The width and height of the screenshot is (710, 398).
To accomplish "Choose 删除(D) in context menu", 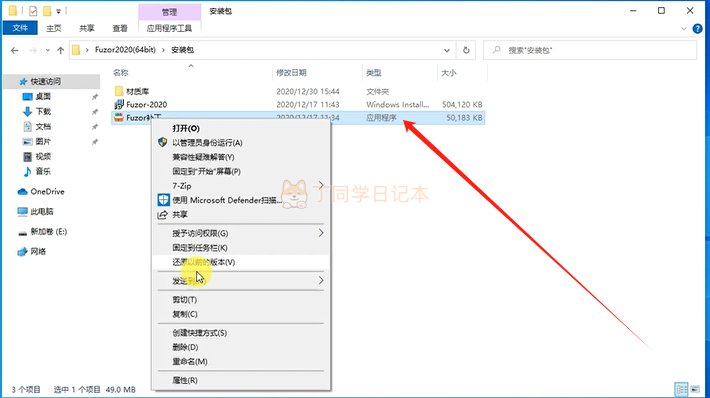I will point(185,347).
